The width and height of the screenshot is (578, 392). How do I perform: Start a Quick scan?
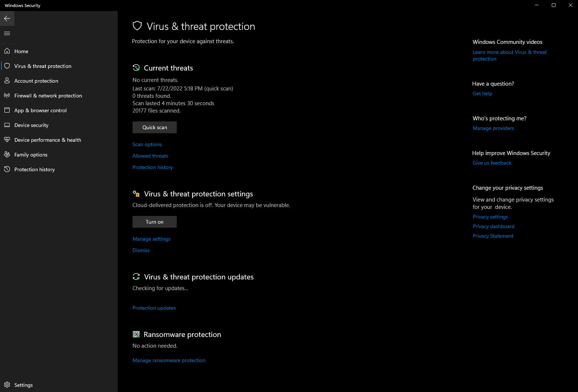tap(154, 127)
